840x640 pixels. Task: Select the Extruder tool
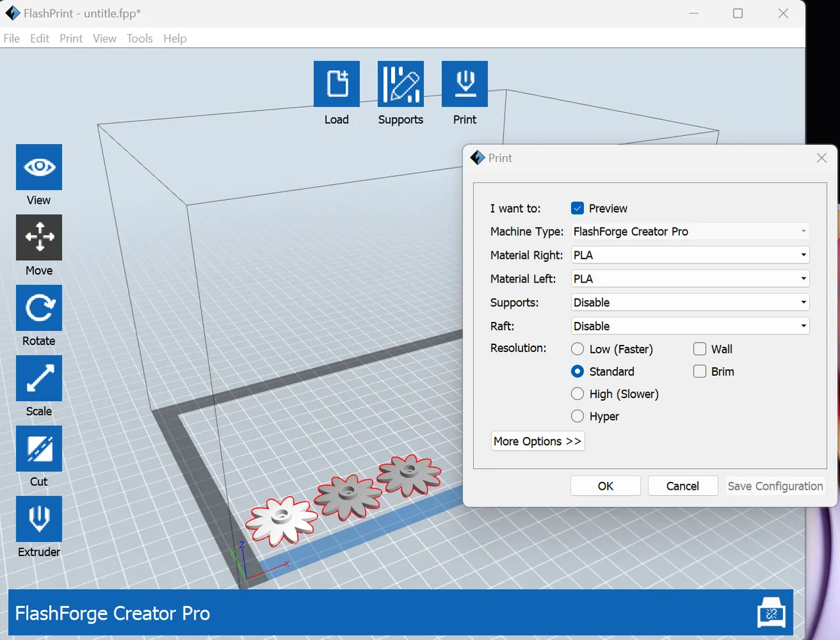point(39,519)
